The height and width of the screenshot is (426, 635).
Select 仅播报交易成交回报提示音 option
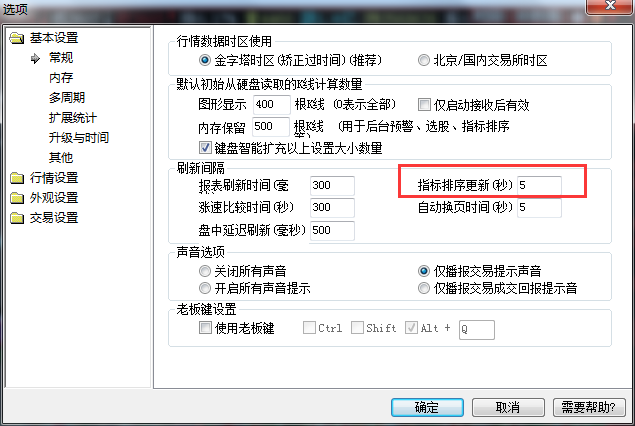click(x=424, y=288)
